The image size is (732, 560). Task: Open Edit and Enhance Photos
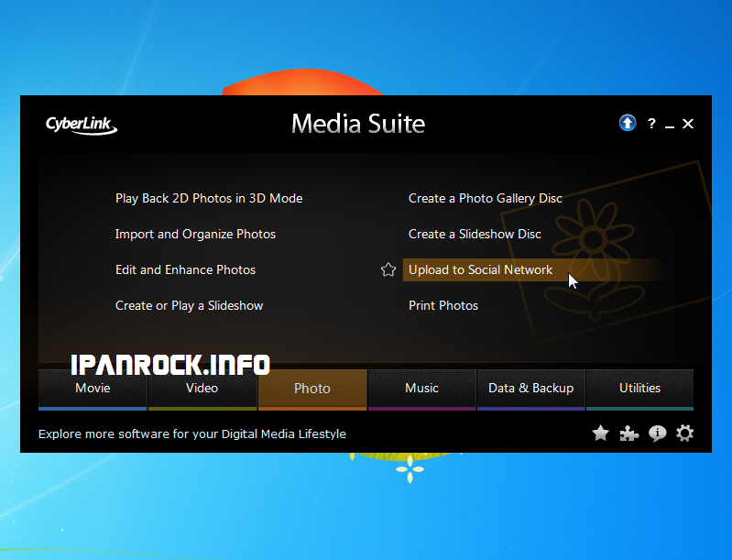pyautogui.click(x=185, y=270)
